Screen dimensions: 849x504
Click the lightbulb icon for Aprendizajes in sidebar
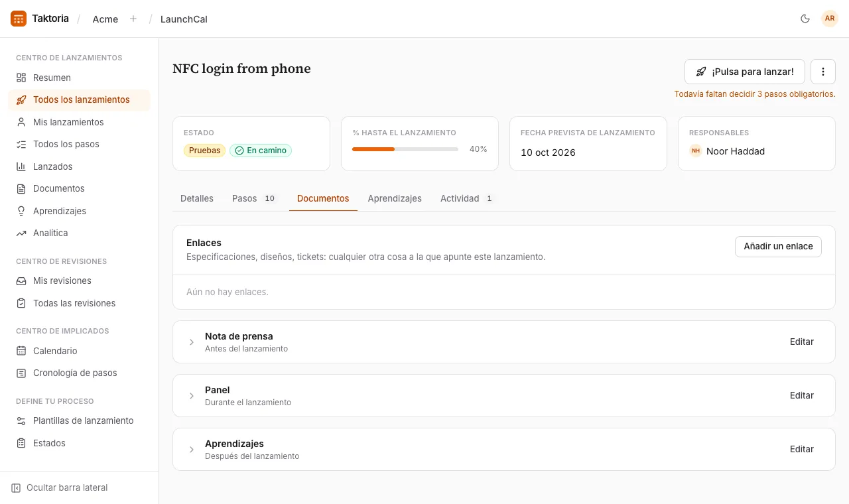pyautogui.click(x=21, y=211)
